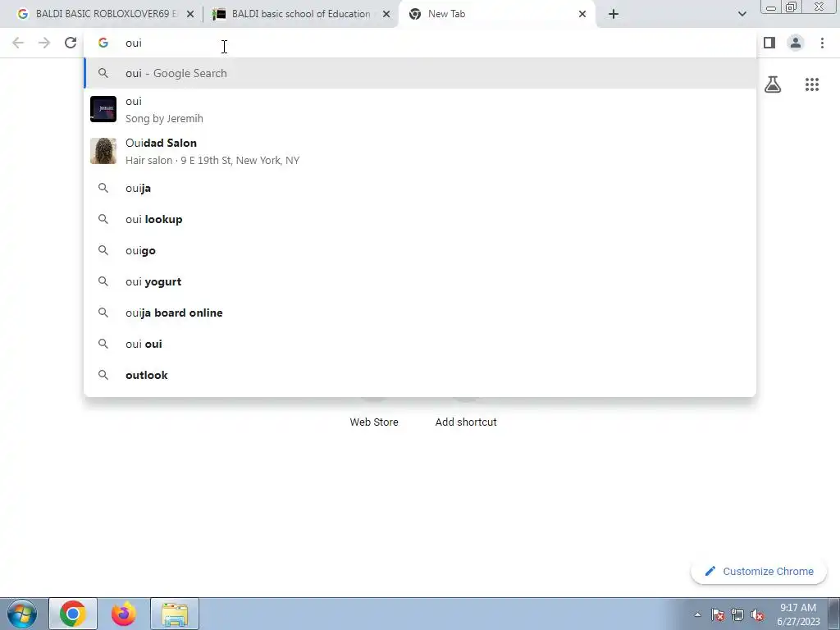840x630 pixels.
Task: Click the Action Center flag icon
Action: [x=718, y=614]
